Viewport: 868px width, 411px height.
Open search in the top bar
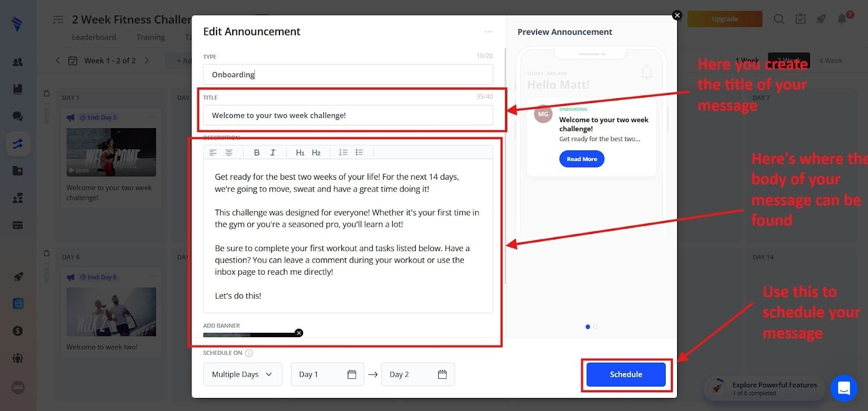779,19
